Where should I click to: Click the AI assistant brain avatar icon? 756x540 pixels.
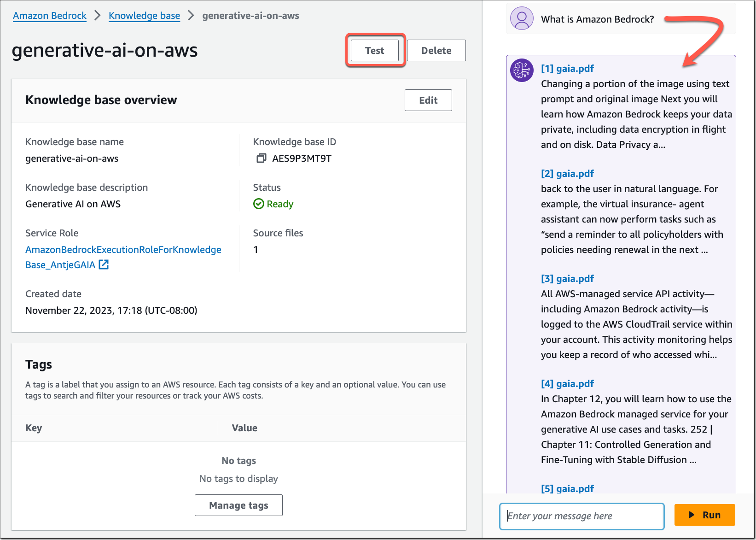click(521, 70)
